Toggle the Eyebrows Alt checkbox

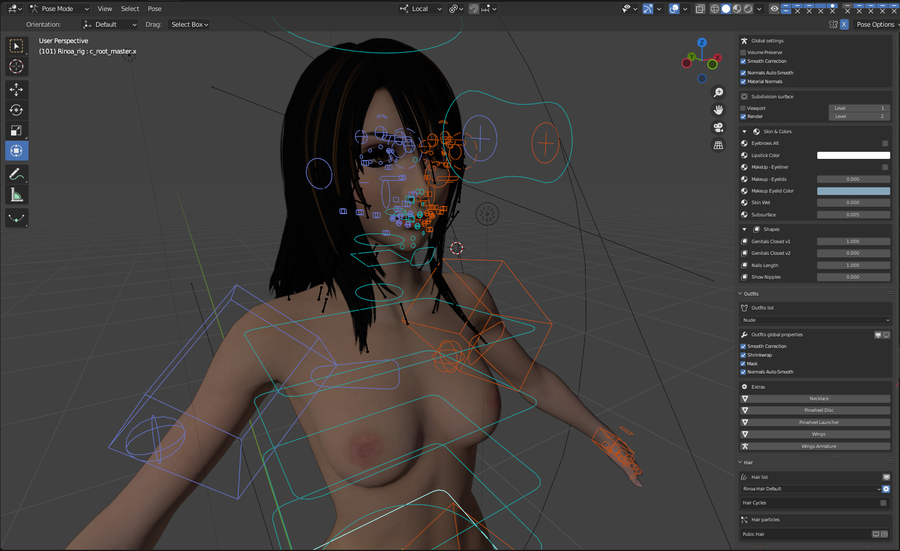(885, 143)
